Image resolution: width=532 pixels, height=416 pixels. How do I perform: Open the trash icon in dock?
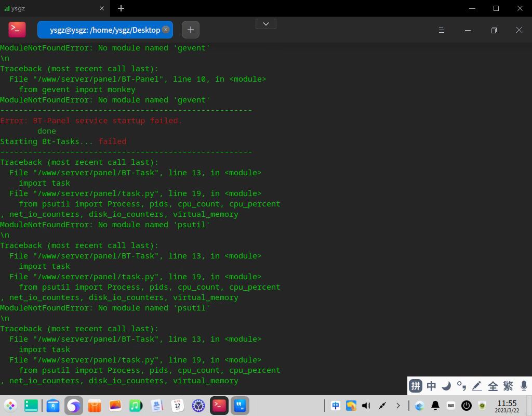tap(482, 406)
